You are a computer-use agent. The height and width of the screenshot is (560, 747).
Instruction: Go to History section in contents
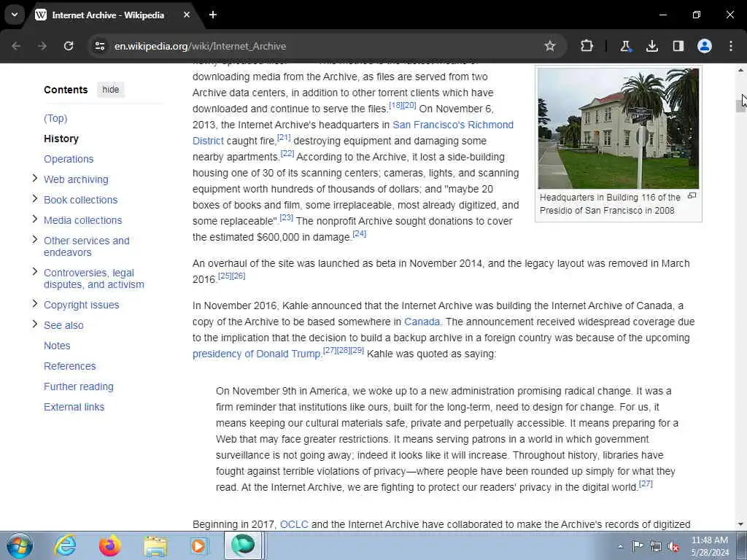click(61, 139)
